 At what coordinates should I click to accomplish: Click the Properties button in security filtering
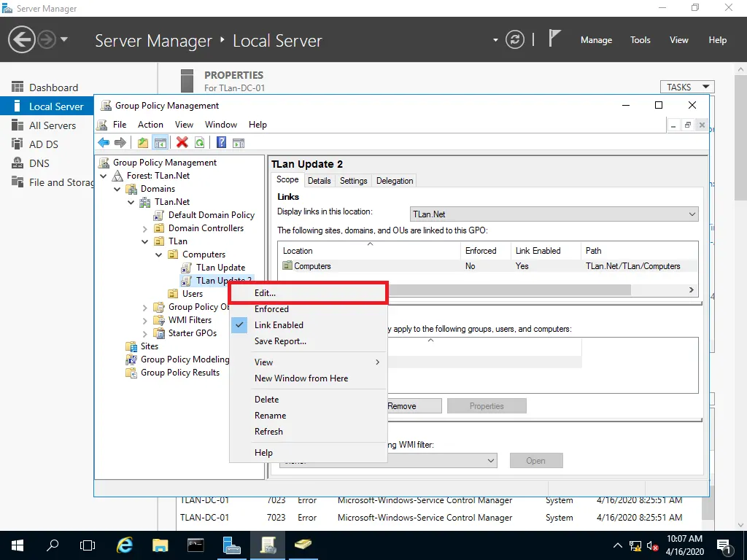click(487, 405)
